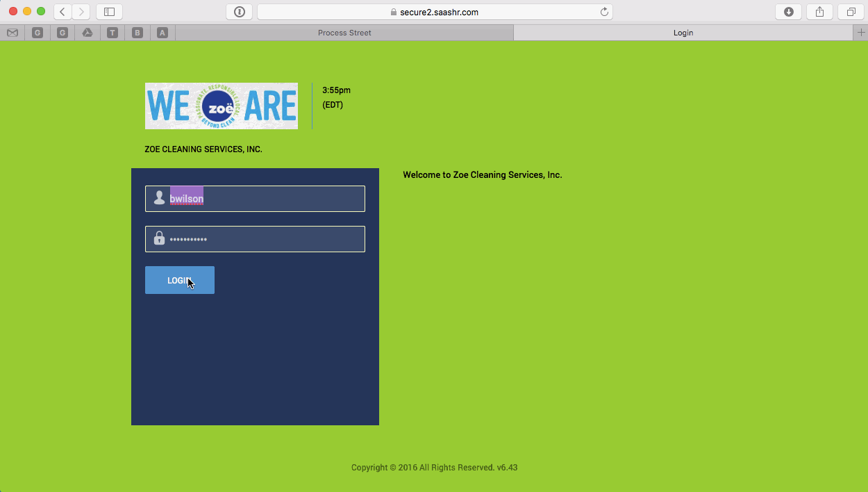Open the Safari downloads button

pos(789,12)
